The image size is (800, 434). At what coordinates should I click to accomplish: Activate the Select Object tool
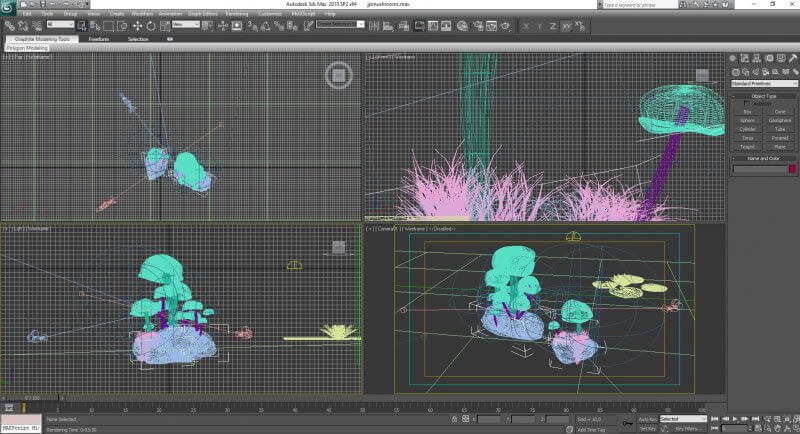82,25
